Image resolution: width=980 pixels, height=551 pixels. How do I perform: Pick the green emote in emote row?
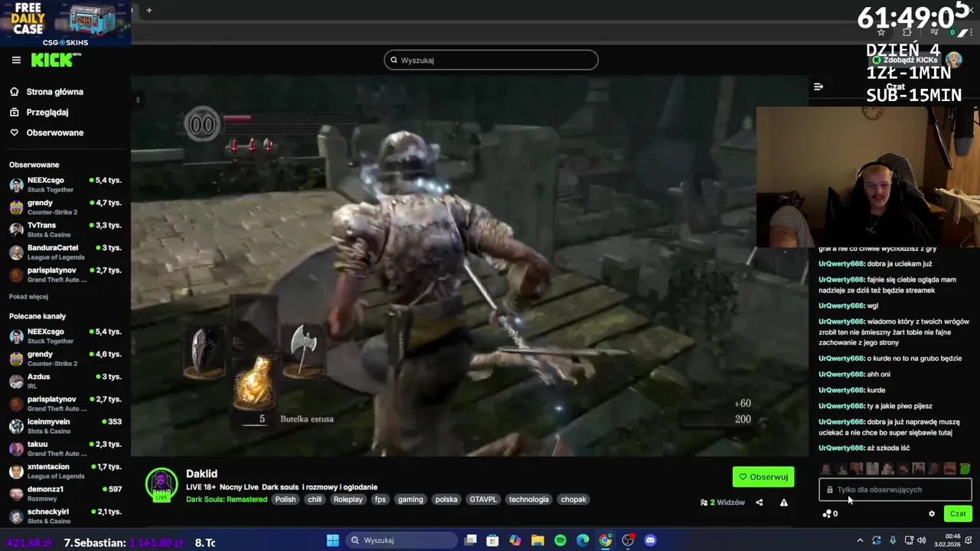click(x=965, y=469)
